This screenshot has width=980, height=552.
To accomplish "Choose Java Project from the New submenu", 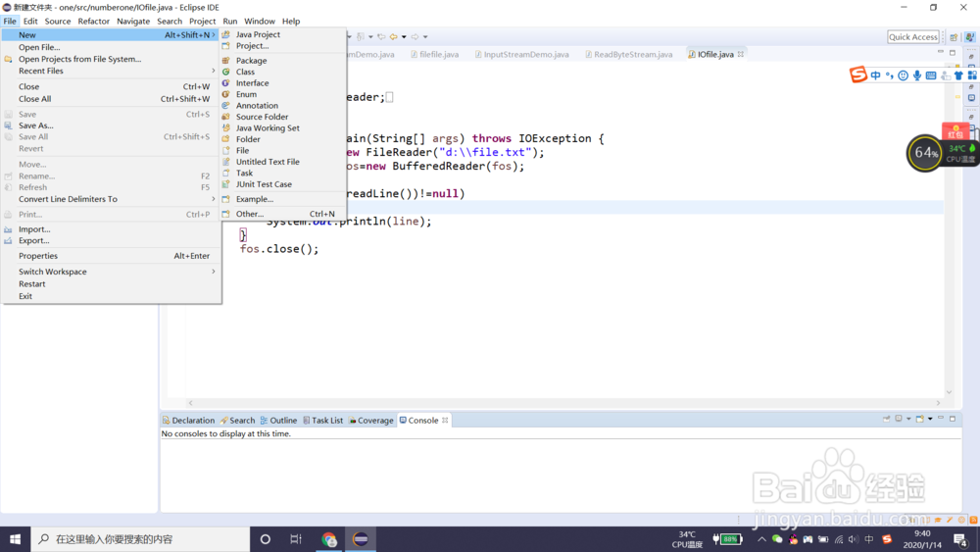I will (283, 34).
